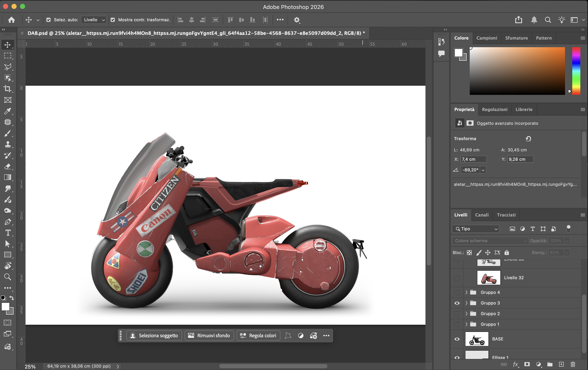Select the Rectangle shape tool
Image resolution: width=588 pixels, height=370 pixels.
(x=8, y=255)
